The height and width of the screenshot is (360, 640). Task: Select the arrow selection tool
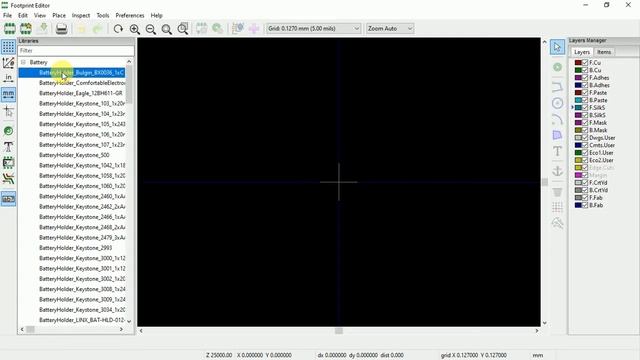click(557, 47)
